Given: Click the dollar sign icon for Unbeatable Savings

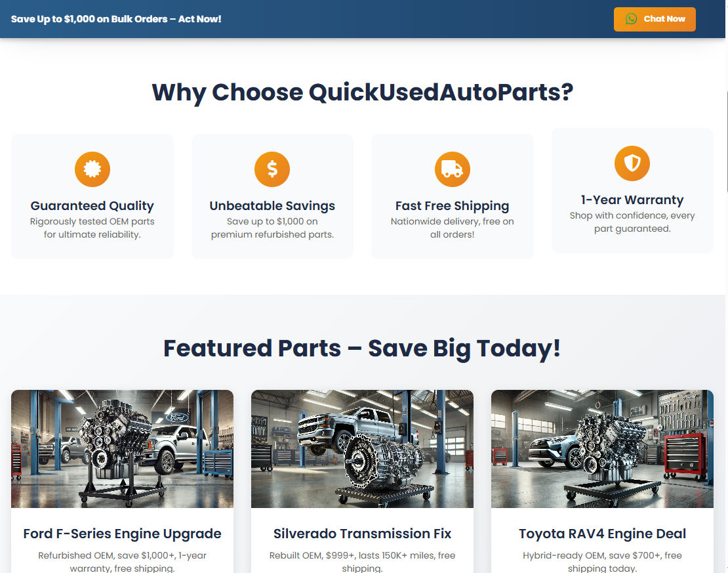Looking at the screenshot, I should coord(272,169).
